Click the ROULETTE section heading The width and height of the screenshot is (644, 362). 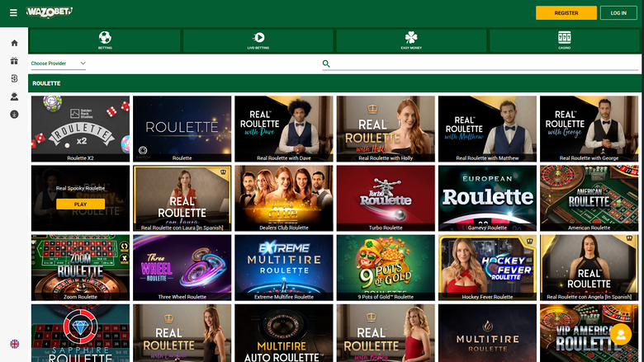coord(46,83)
